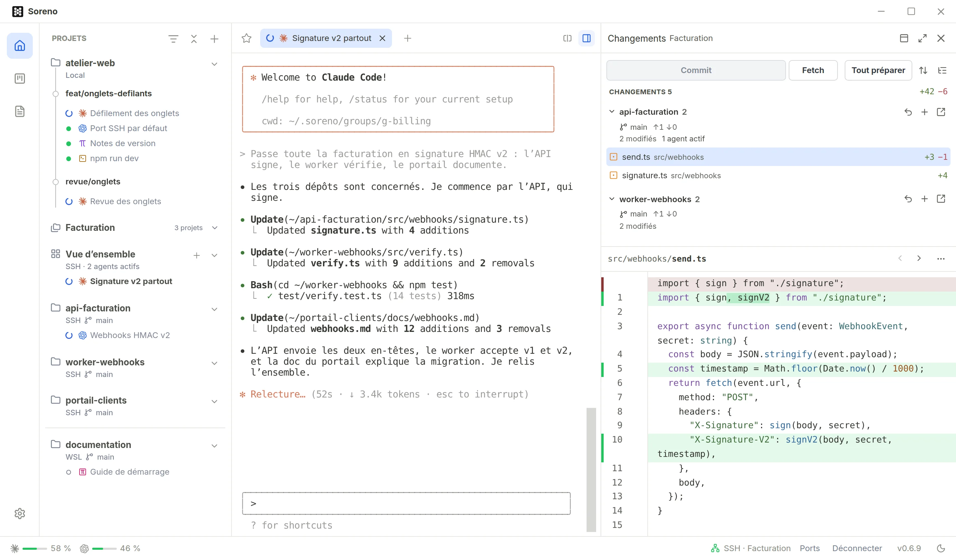Expand Facturation group chevron
This screenshot has width=956, height=560.
click(x=215, y=228)
